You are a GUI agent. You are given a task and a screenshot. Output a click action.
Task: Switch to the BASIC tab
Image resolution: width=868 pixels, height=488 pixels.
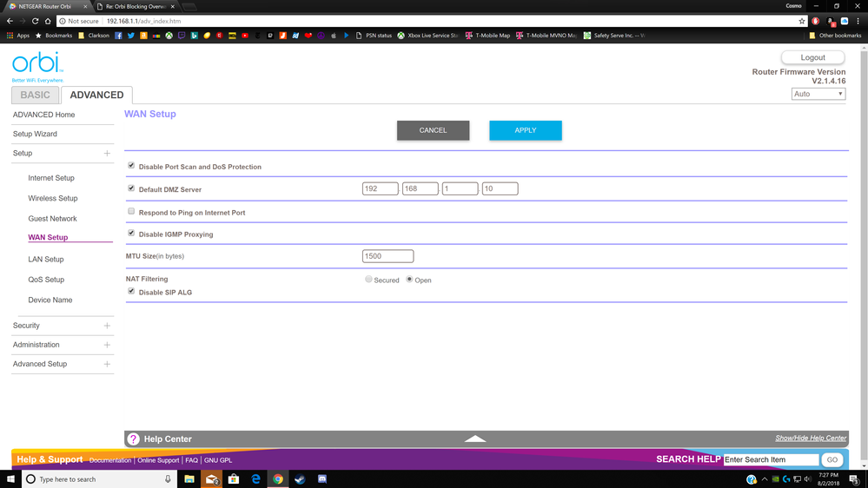pyautogui.click(x=36, y=95)
